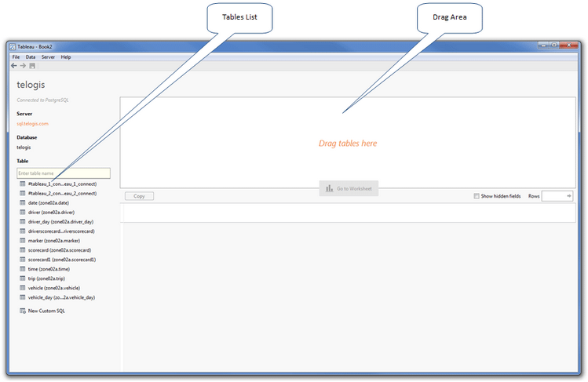
Task: Click table icon beside #tableau_1_con...eau_1_connect
Action: [23, 184]
